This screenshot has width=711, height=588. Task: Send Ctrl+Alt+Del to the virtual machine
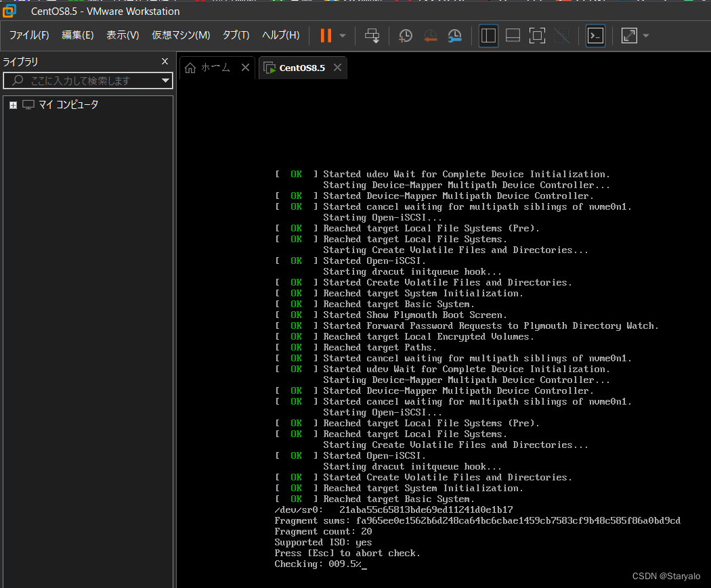point(372,35)
